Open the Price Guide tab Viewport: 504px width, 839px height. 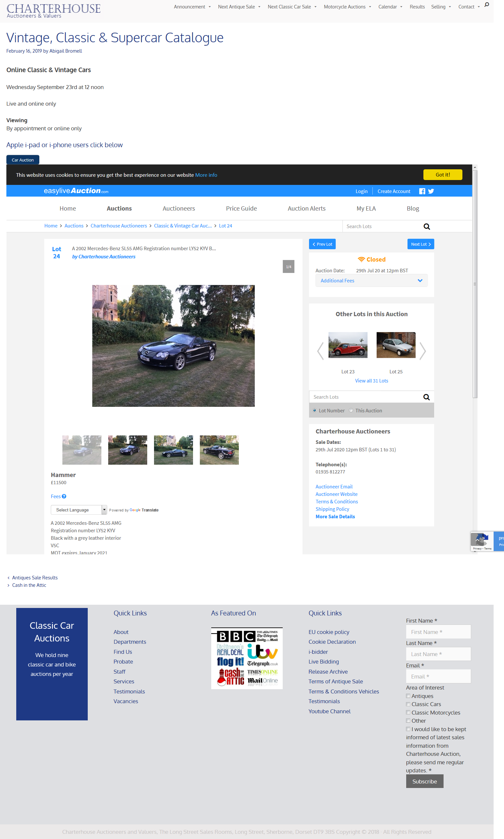pos(241,209)
